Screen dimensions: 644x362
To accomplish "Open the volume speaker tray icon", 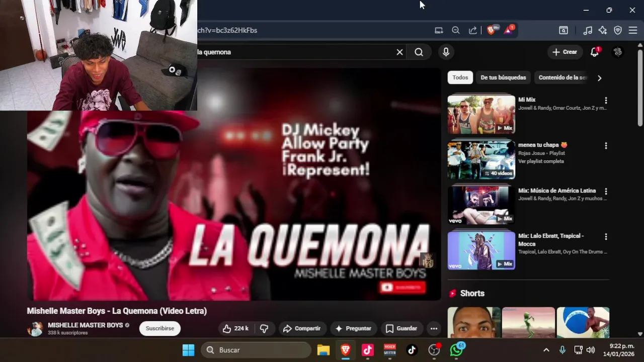I will tap(591, 350).
